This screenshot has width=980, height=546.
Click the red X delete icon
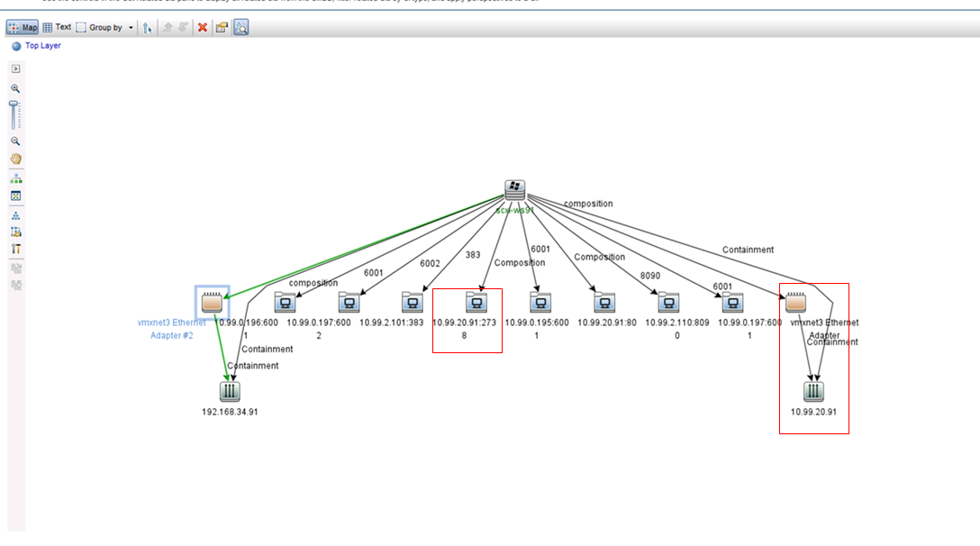(x=200, y=27)
